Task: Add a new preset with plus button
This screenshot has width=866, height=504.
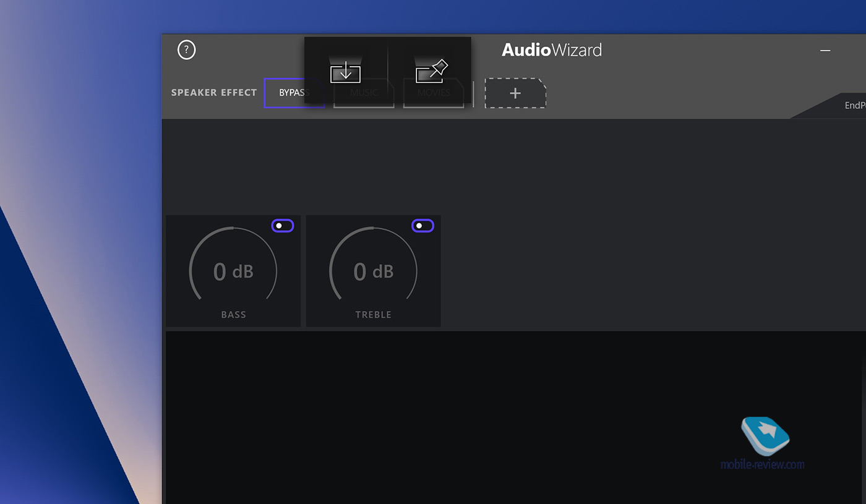Action: (515, 93)
